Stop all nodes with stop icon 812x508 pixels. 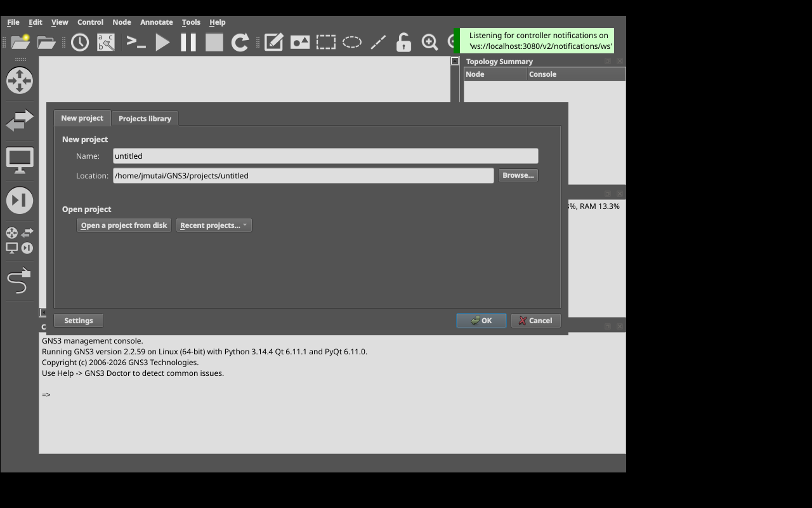coord(214,43)
